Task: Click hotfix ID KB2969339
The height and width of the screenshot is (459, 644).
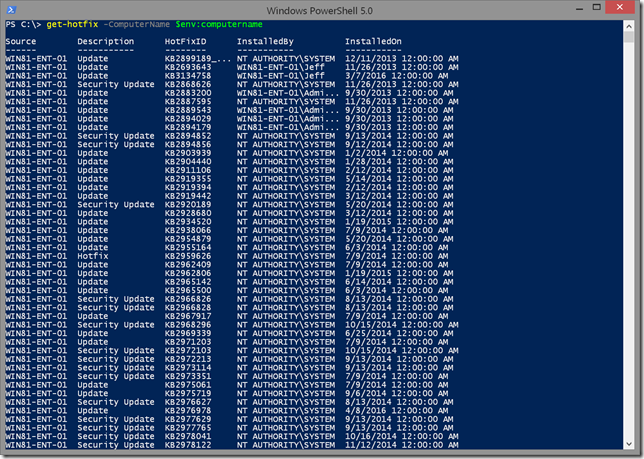Action: (x=188, y=334)
